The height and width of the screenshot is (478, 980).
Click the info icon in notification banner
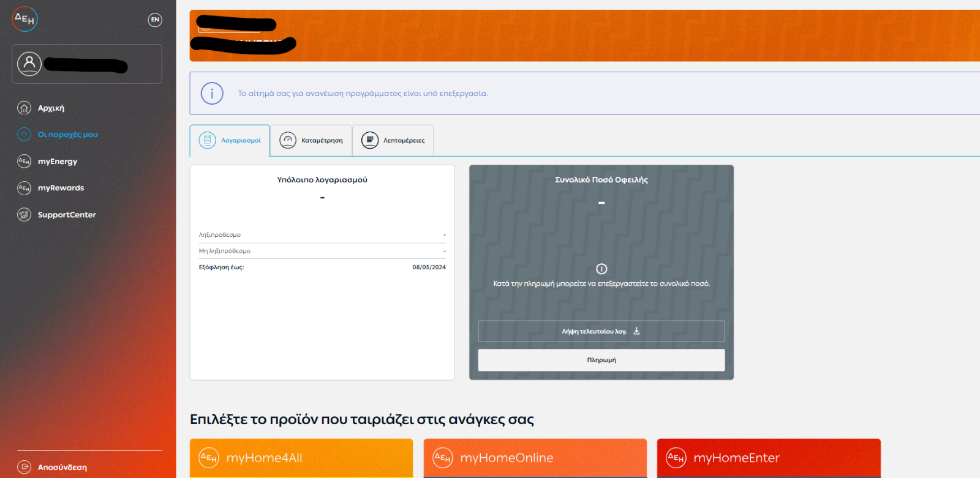pyautogui.click(x=212, y=94)
